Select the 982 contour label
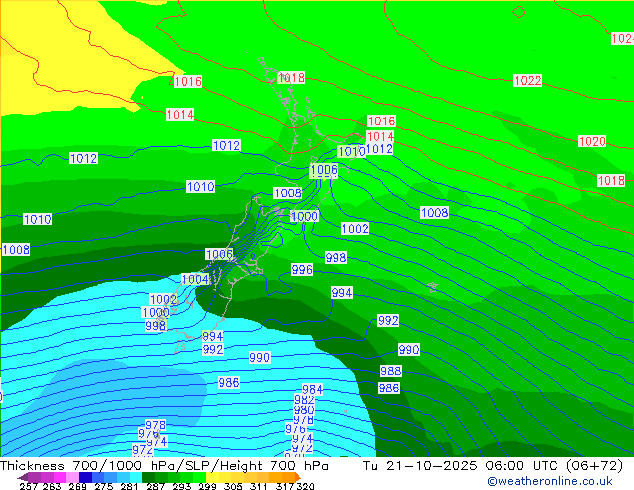Viewport: 634px width, 490px height. [304, 400]
